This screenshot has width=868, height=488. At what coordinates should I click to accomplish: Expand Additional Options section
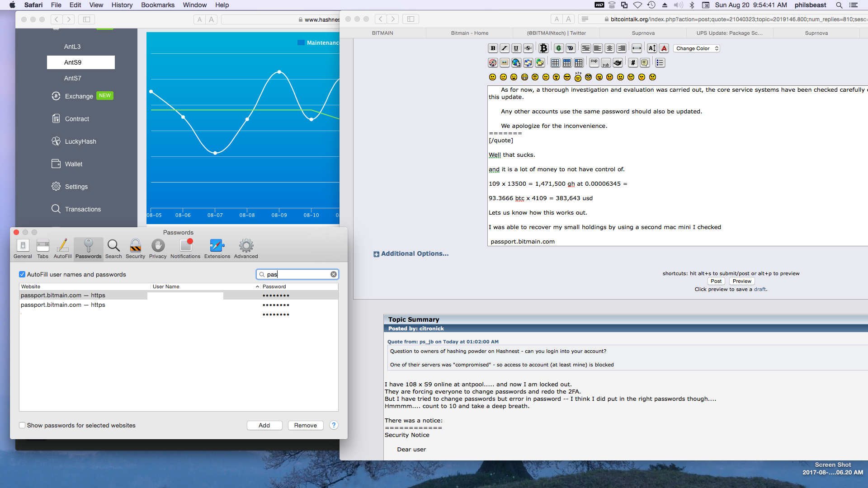(411, 254)
